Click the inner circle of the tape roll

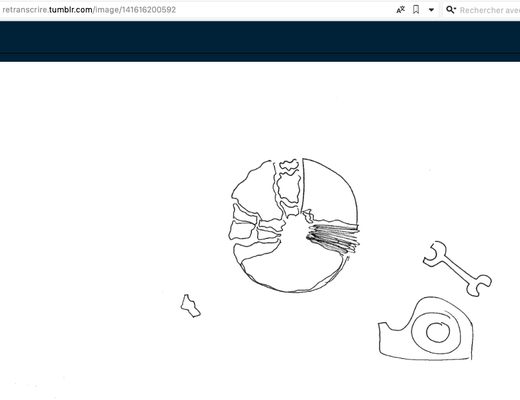(438, 332)
